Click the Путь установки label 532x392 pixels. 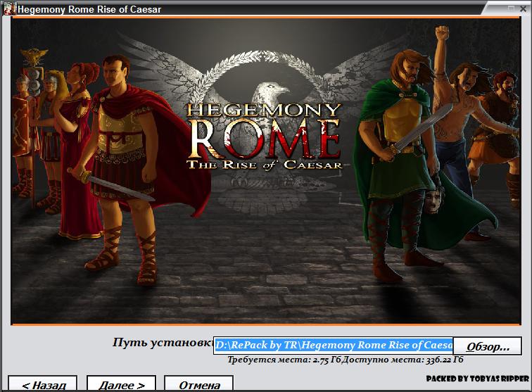pyautogui.click(x=163, y=343)
